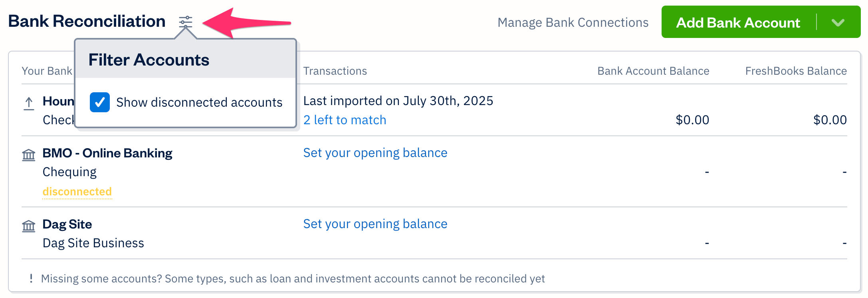Sort by the Bank Account Balance header
Image resolution: width=868 pixels, height=298 pixels.
click(x=653, y=71)
